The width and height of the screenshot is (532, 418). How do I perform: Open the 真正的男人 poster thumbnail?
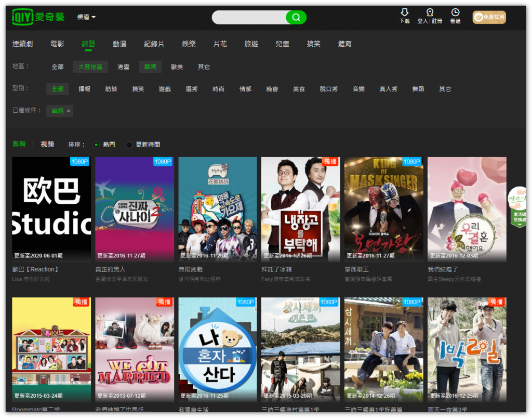click(135, 209)
